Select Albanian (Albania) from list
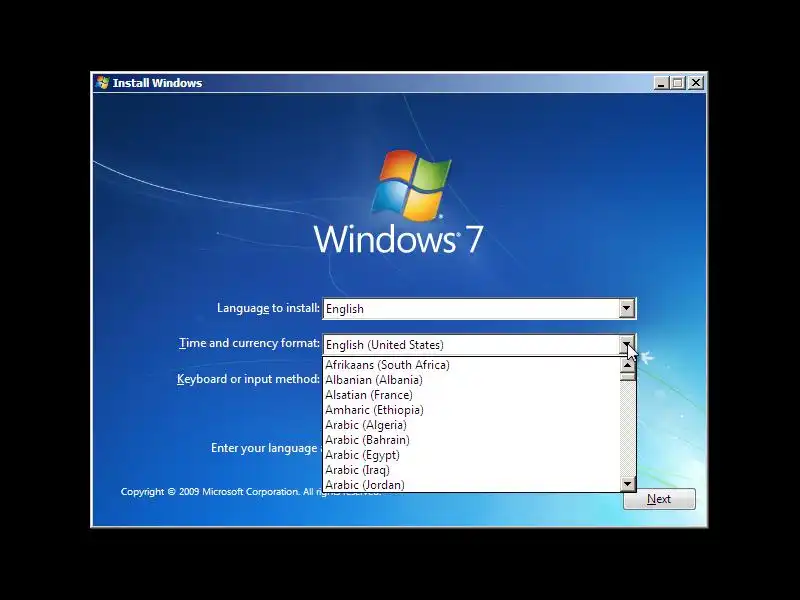 [471, 380]
